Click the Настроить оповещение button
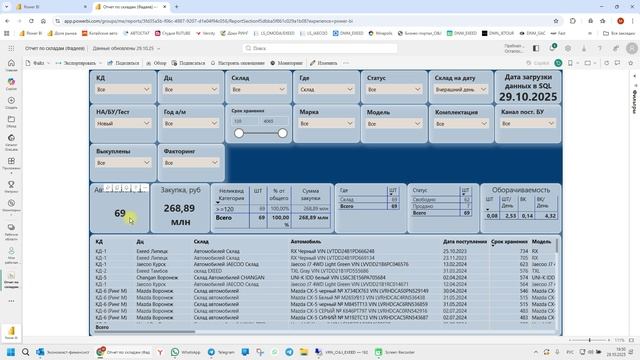640x360 pixels. pos(238,63)
